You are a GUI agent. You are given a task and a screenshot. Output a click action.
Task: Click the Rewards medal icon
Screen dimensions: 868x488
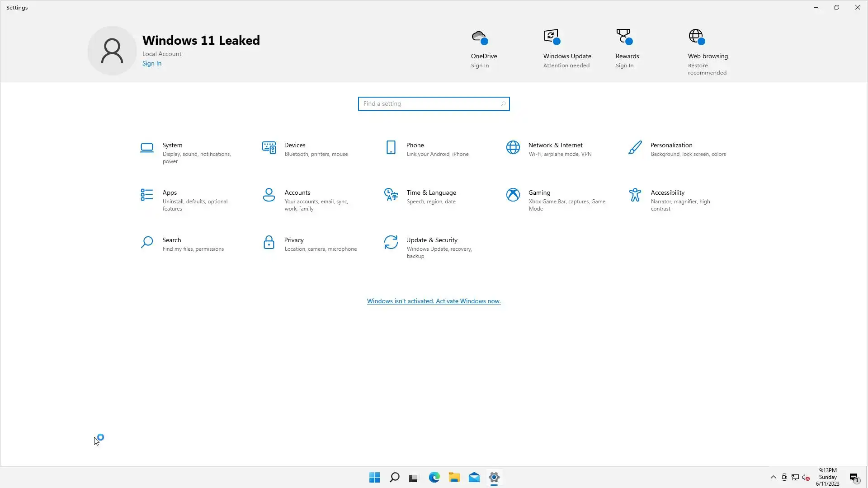coord(624,37)
